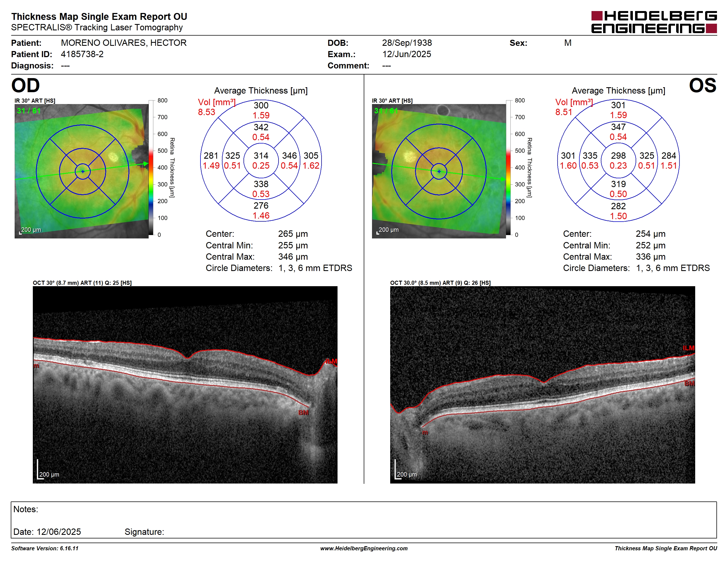This screenshot has height=563, width=728.
Task: Click the Heidelberg Engineering logo
Action: click(654, 22)
